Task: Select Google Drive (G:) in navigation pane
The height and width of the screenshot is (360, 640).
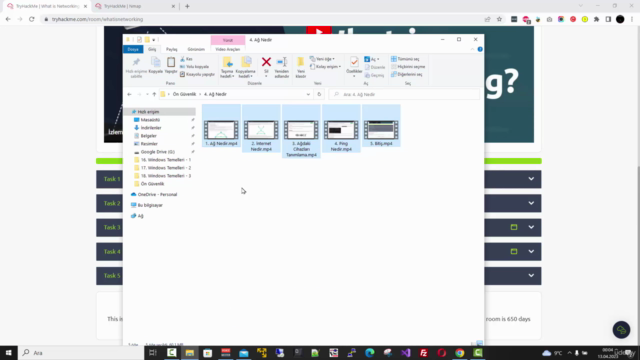Action: [x=158, y=152]
